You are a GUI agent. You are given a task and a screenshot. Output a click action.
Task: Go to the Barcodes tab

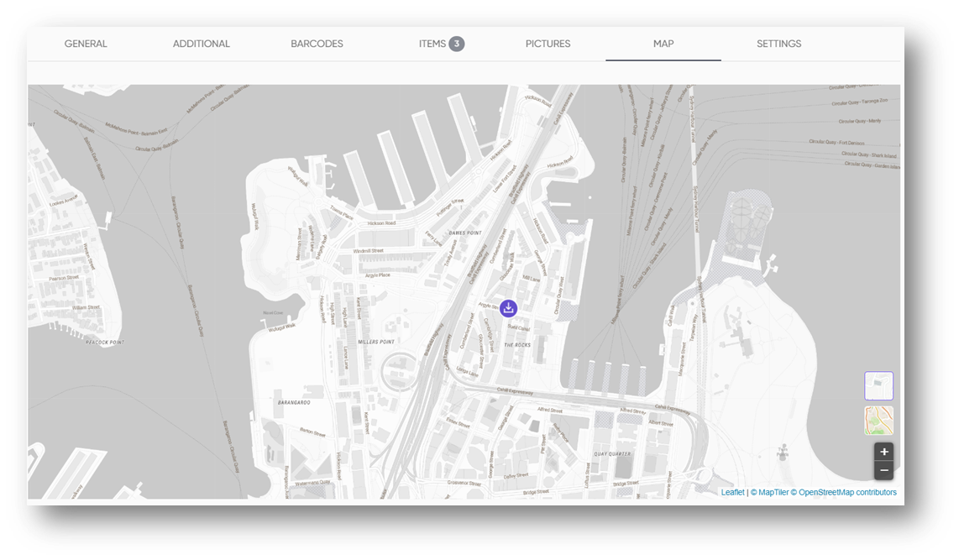coord(317,44)
